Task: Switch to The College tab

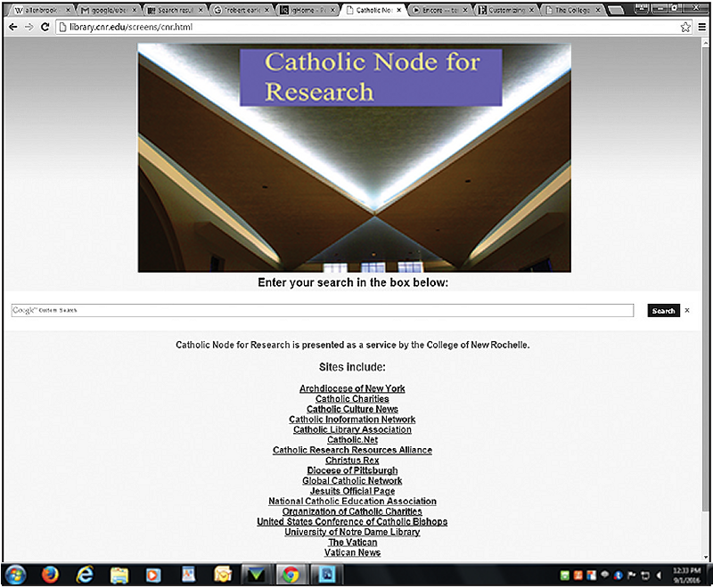Action: pos(572,10)
